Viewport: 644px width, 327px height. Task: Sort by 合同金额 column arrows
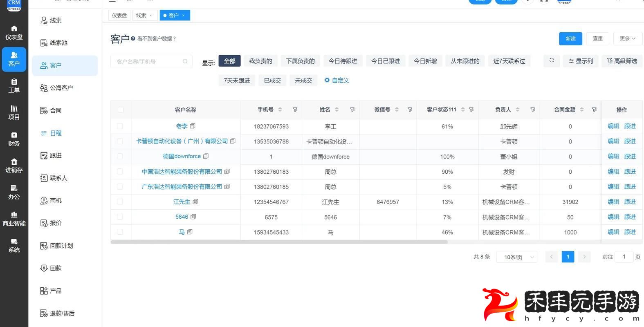pos(582,110)
